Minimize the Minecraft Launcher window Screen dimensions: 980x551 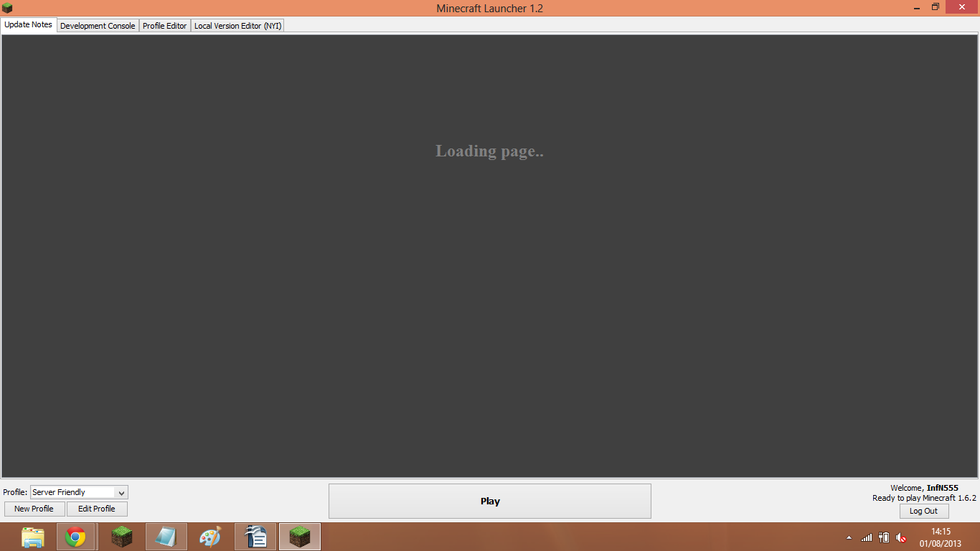pyautogui.click(x=918, y=7)
